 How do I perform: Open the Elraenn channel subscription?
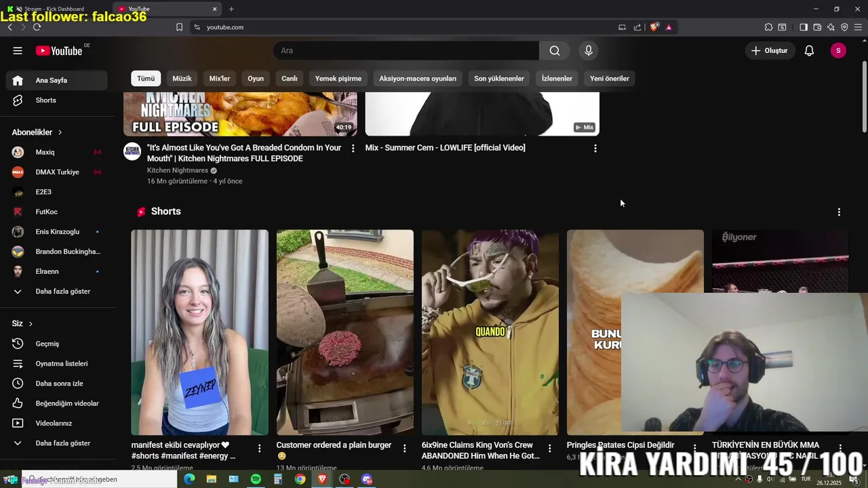pyautogui.click(x=57, y=271)
